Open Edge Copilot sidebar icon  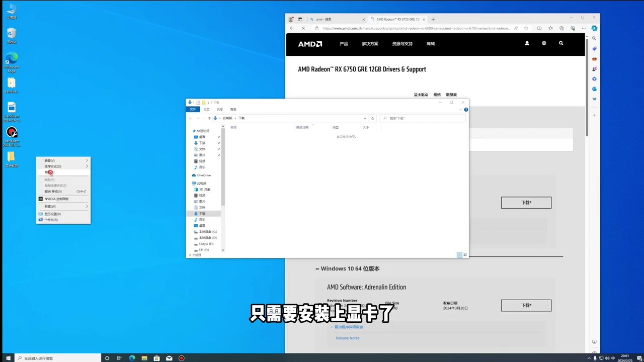click(x=594, y=28)
